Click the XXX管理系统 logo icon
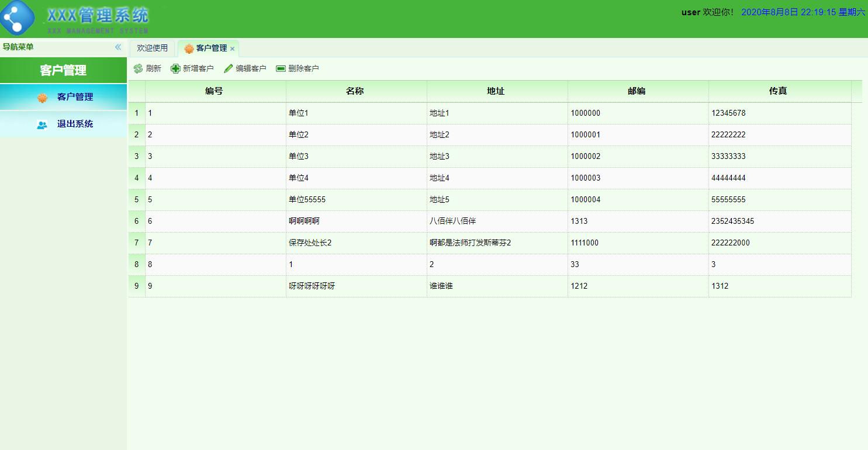Viewport: 868px width, 450px height. [x=18, y=18]
